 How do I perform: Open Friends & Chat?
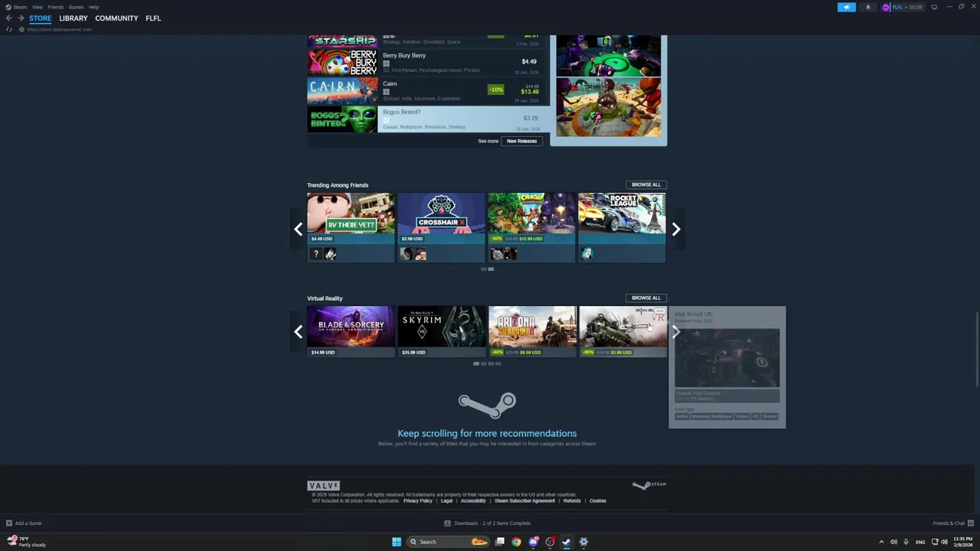pyautogui.click(x=953, y=523)
